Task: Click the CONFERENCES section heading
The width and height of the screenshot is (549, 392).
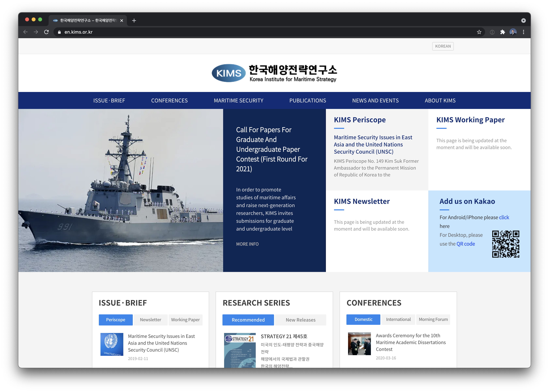Action: 374,303
